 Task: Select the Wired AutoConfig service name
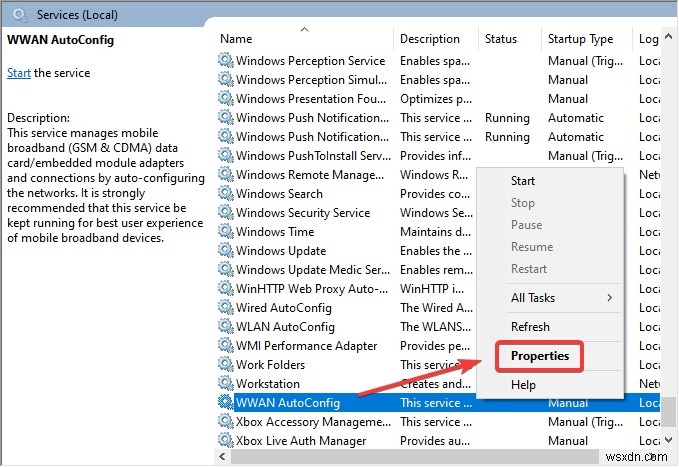284,308
